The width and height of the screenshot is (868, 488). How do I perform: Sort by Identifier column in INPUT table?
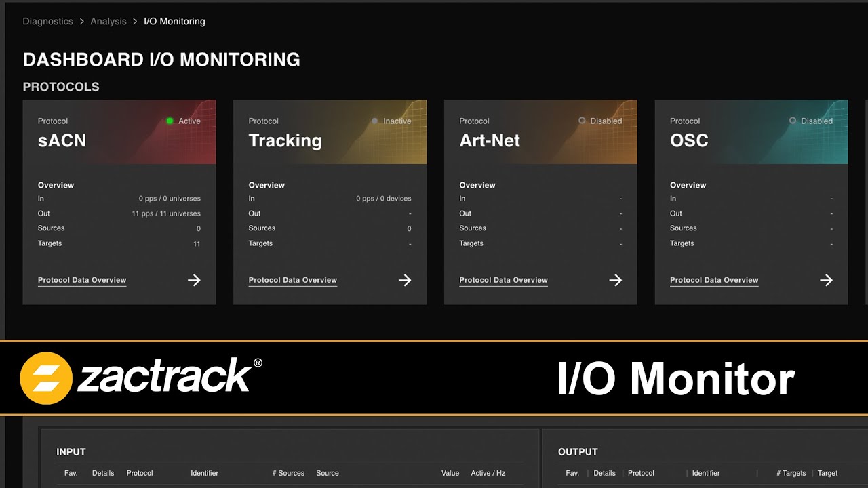tap(205, 473)
